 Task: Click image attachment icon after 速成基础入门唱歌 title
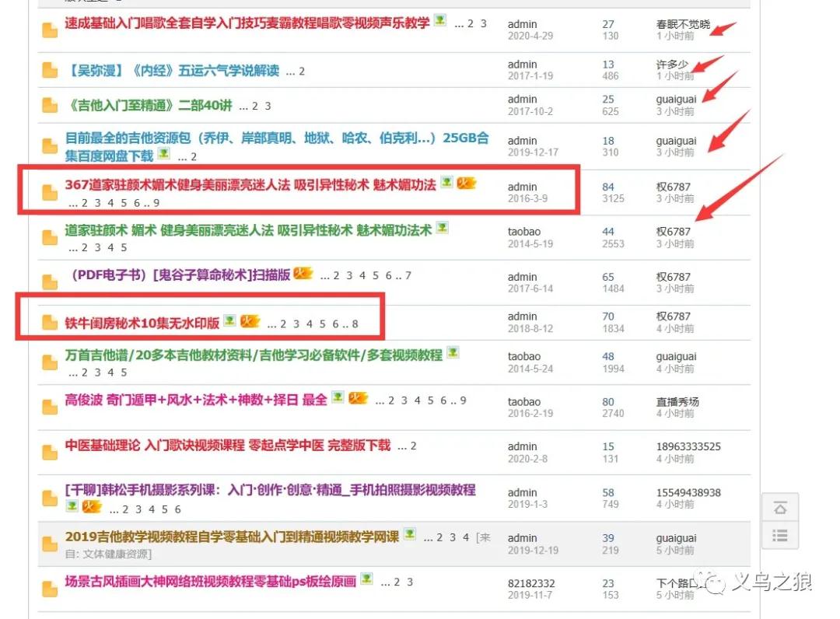point(440,22)
